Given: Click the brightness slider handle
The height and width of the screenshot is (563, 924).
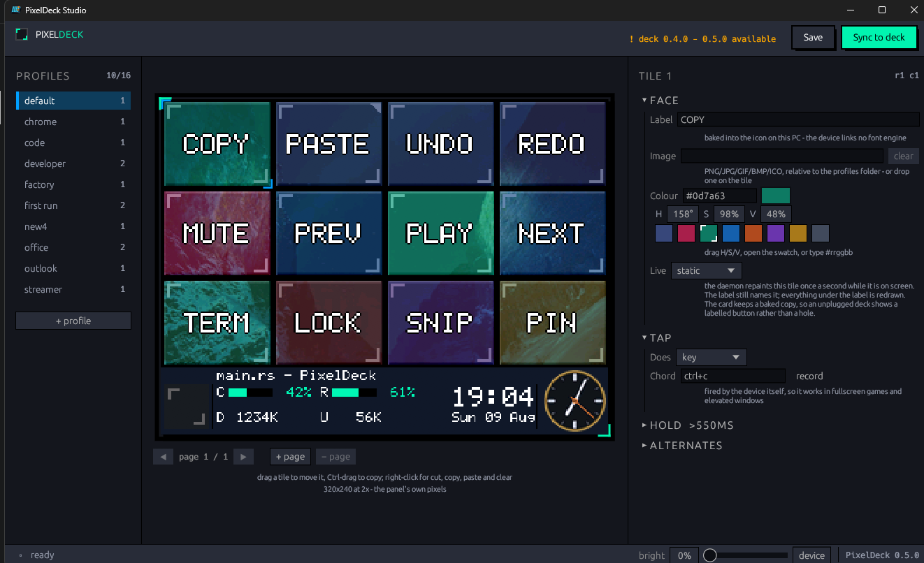Looking at the screenshot, I should pyautogui.click(x=710, y=555).
